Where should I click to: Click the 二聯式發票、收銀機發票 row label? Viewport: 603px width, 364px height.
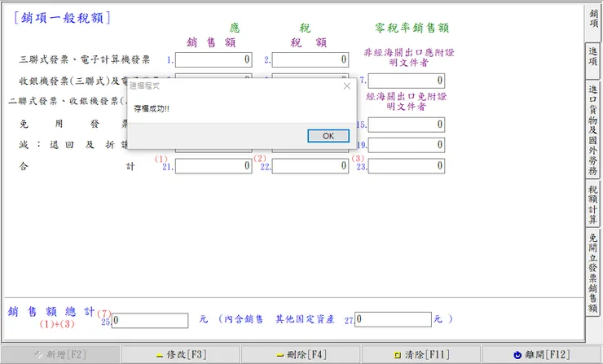66,101
